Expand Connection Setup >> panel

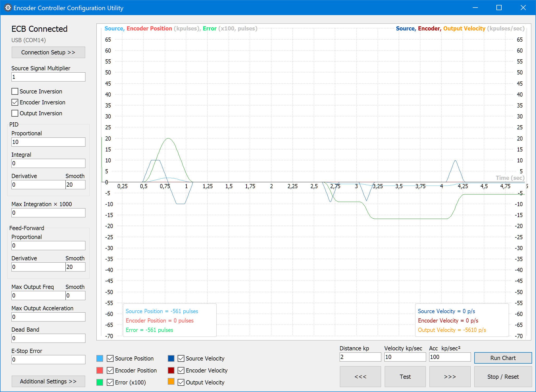pos(48,52)
